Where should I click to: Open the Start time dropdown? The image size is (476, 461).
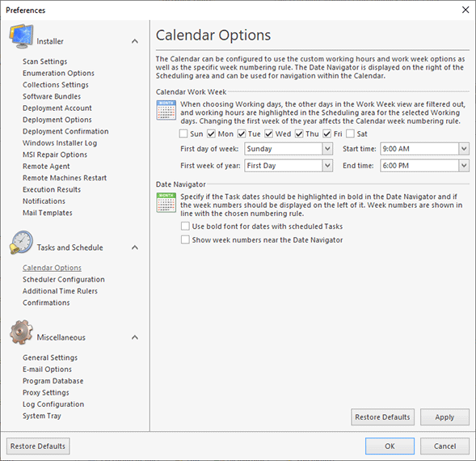pyautogui.click(x=464, y=149)
